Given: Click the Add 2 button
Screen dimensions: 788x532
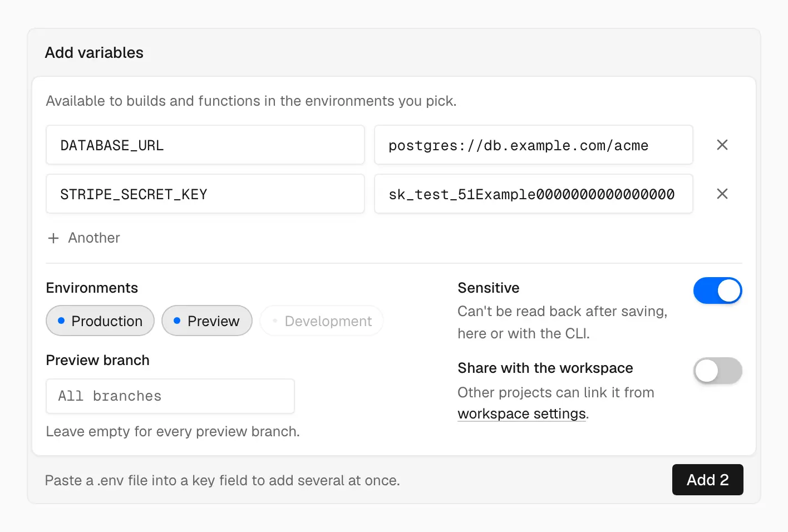Looking at the screenshot, I should click(708, 480).
